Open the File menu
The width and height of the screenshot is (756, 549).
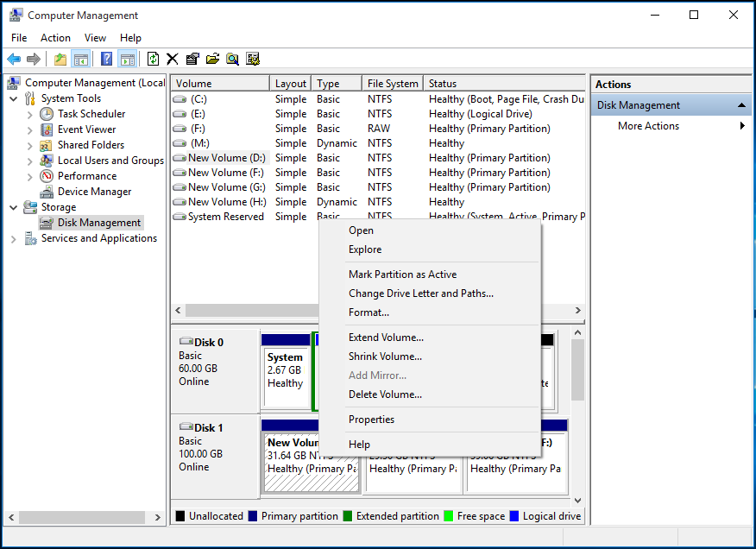19,38
